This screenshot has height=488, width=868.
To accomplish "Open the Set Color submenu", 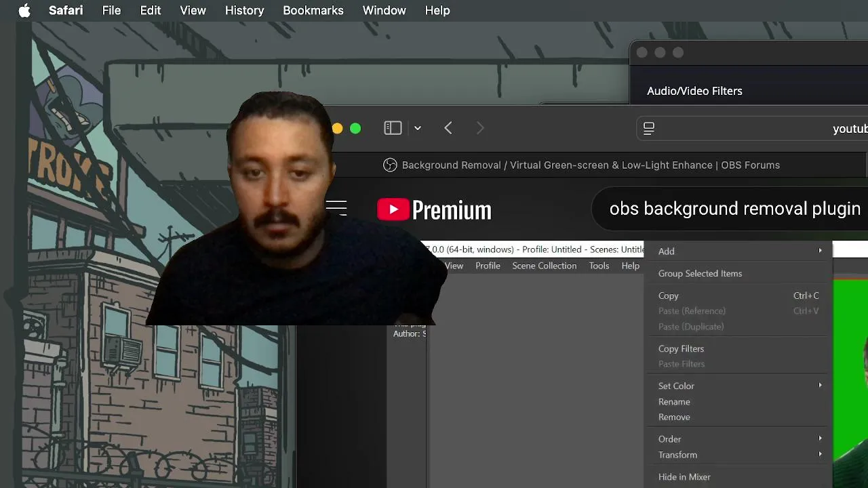I will click(x=738, y=386).
